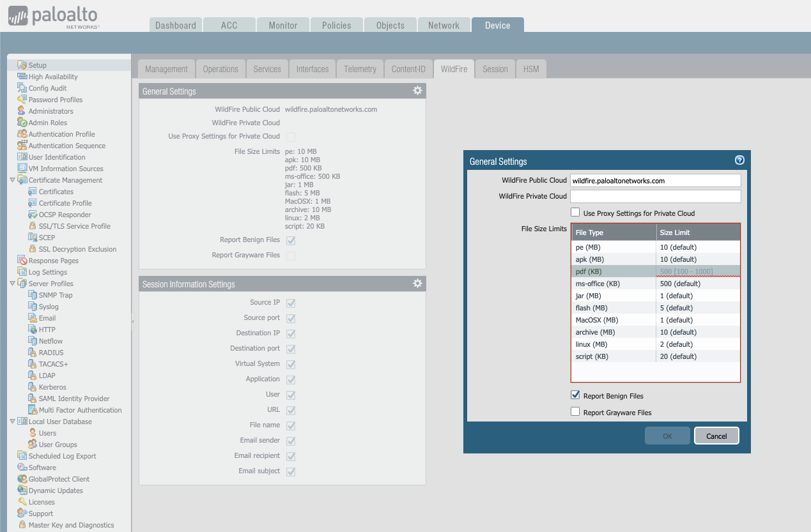Screen dimensions: 811x532
Task: Toggle the URL checkbox
Action: click(x=291, y=410)
